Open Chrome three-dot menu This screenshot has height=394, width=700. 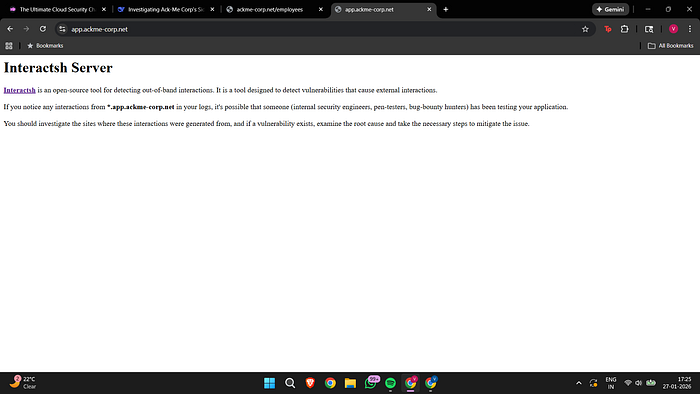(x=690, y=29)
